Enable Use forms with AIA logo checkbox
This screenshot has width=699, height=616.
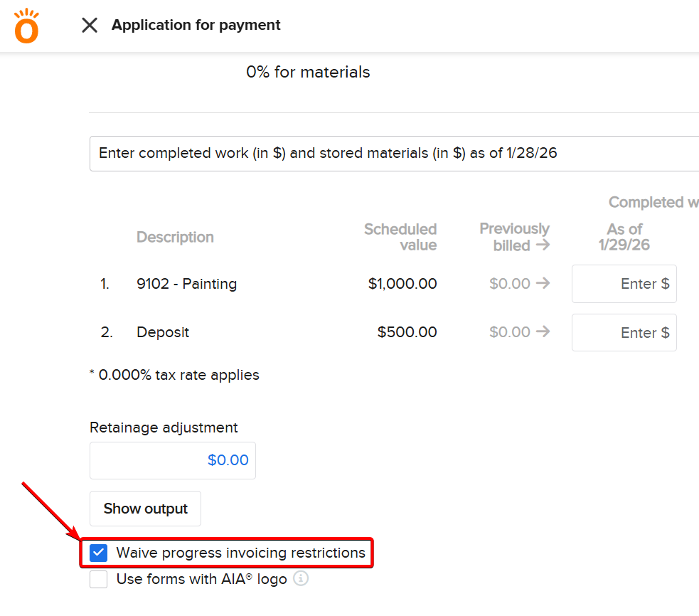[99, 579]
